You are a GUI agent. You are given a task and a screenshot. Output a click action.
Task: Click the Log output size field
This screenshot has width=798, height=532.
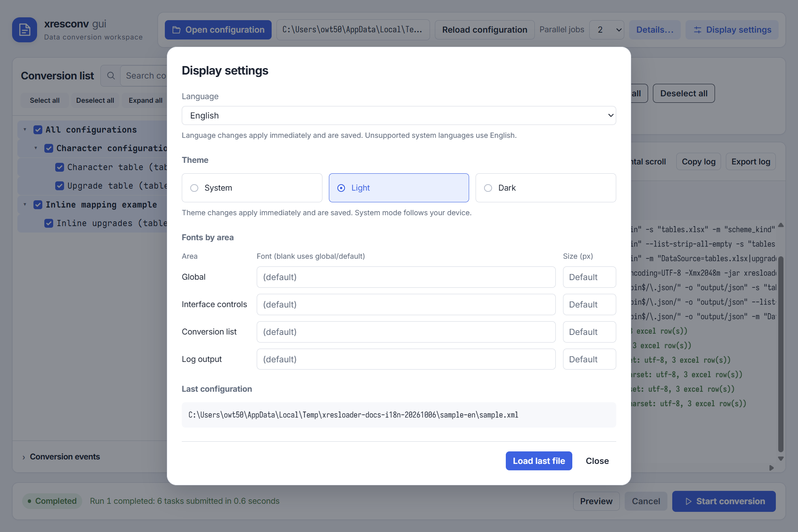(x=589, y=359)
